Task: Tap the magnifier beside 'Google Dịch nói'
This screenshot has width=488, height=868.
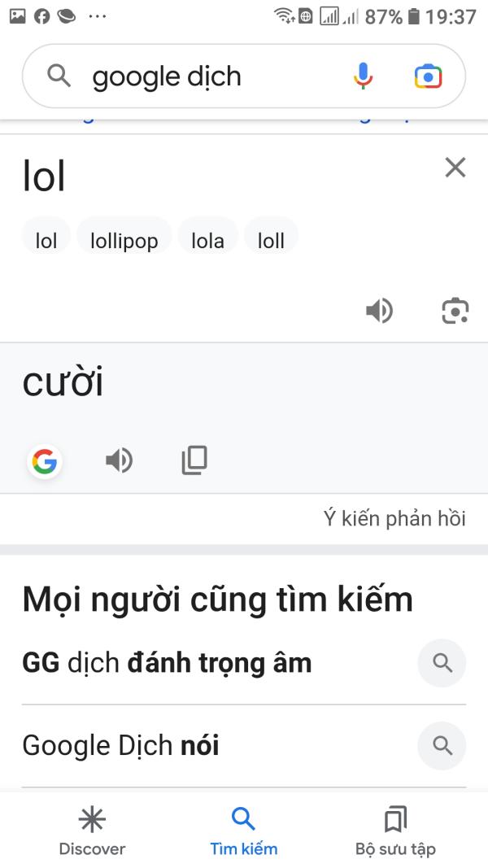Action: [x=442, y=746]
